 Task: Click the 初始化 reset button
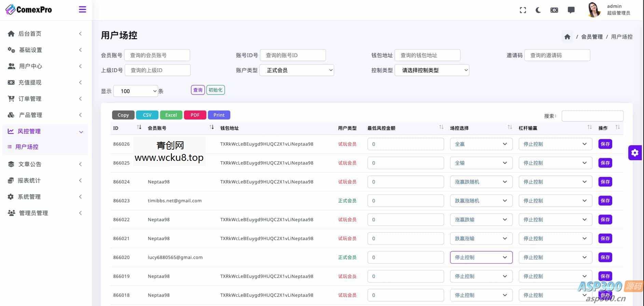click(216, 90)
